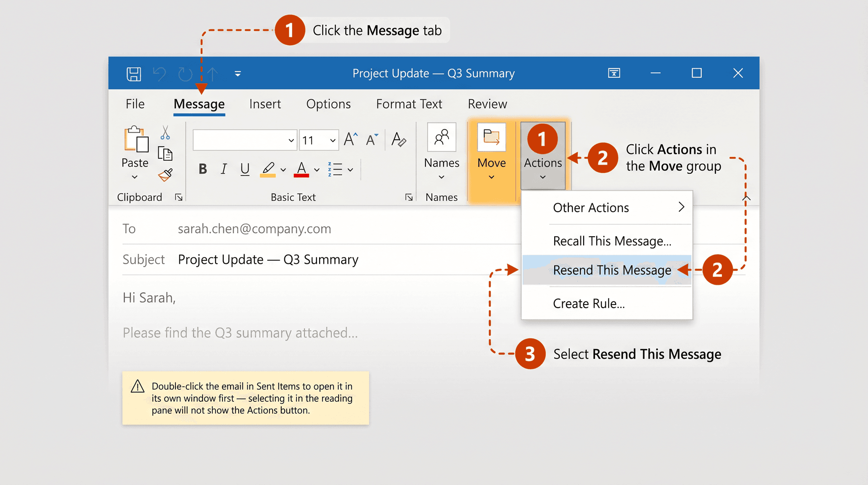
Task: Click the Format Painter icon
Action: click(x=165, y=175)
